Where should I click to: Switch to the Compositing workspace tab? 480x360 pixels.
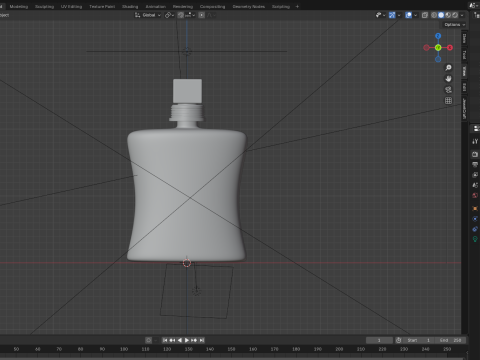(212, 6)
